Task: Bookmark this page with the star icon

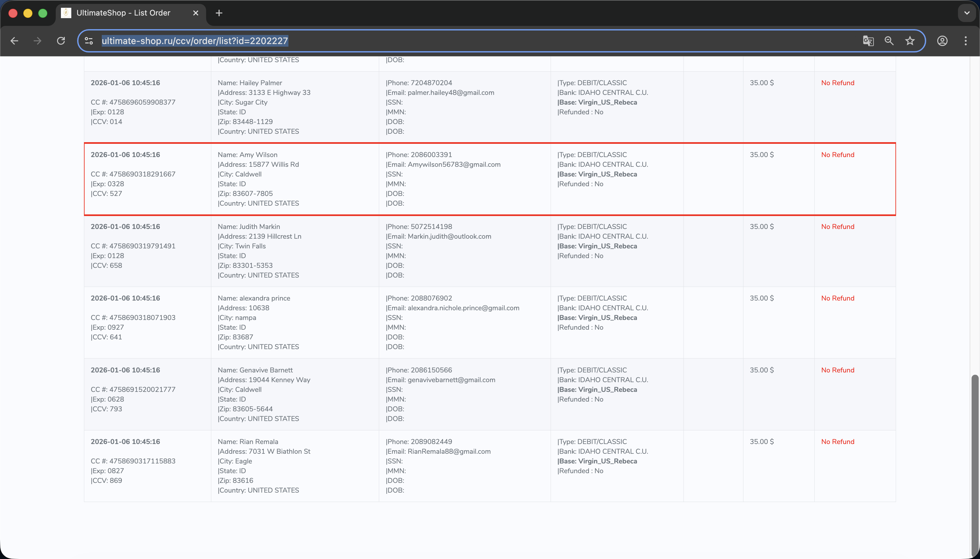Action: tap(909, 41)
